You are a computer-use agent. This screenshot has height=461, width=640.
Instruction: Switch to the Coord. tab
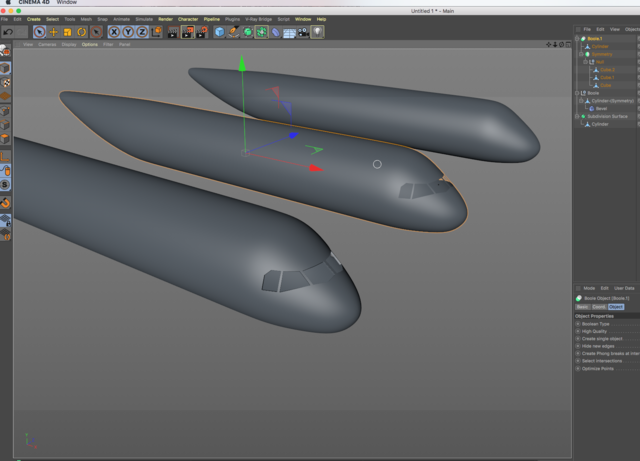click(x=599, y=307)
